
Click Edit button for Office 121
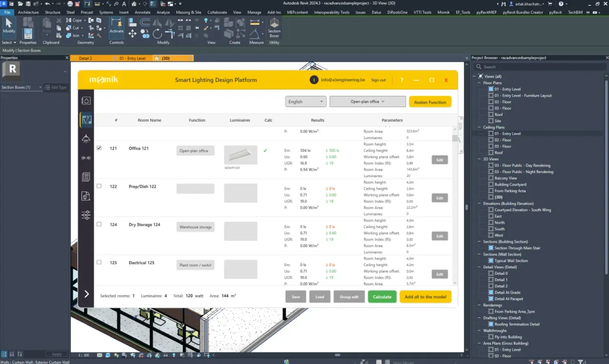440,160
